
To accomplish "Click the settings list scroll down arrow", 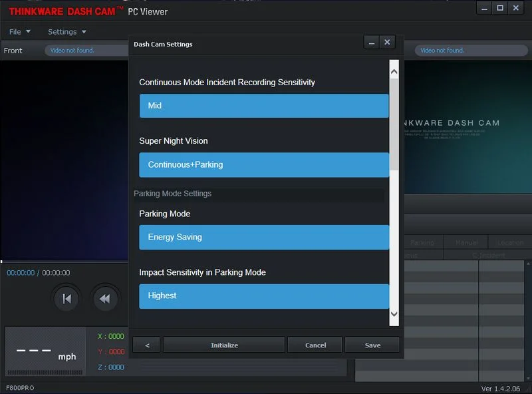I will coord(394,314).
